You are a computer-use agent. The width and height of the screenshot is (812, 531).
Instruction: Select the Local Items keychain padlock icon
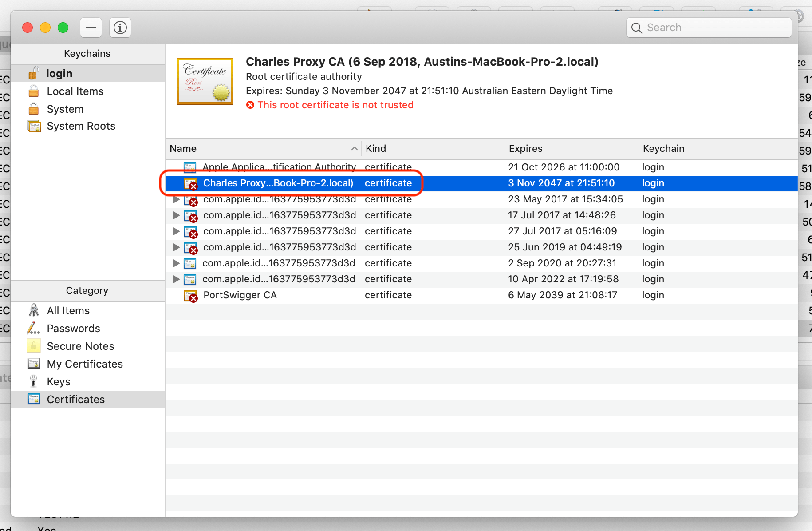coord(34,91)
